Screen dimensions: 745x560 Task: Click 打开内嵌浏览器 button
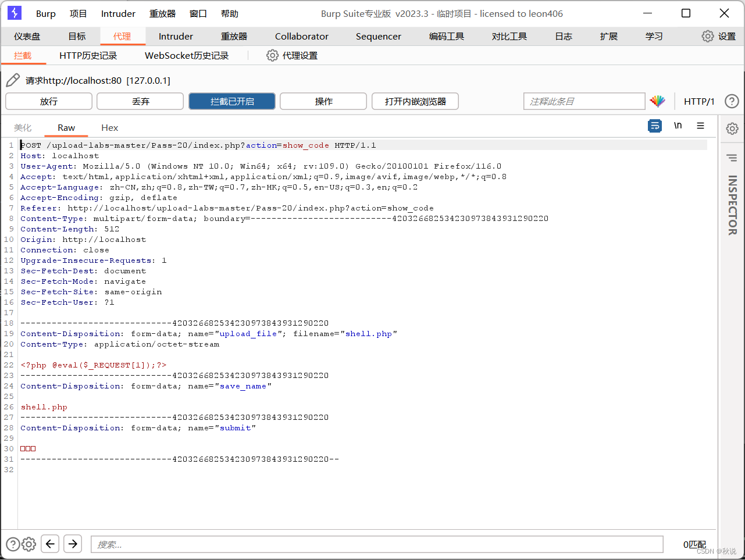pos(415,101)
